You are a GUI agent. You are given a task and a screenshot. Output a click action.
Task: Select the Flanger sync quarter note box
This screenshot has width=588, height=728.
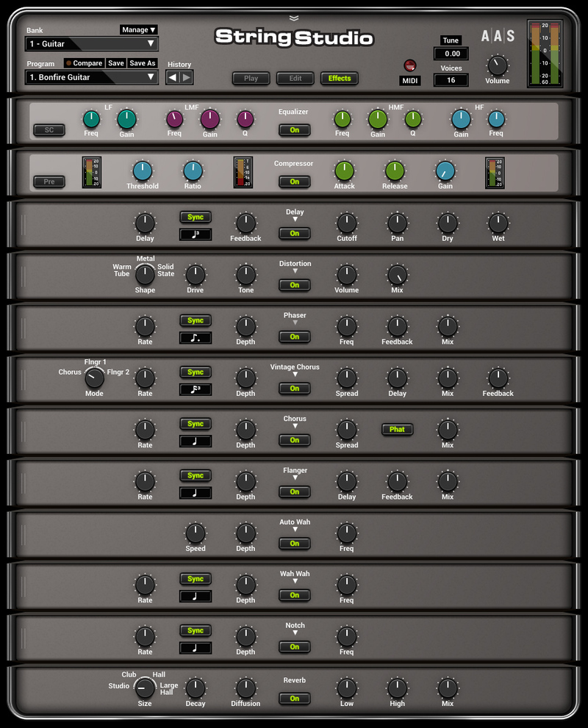[x=196, y=493]
